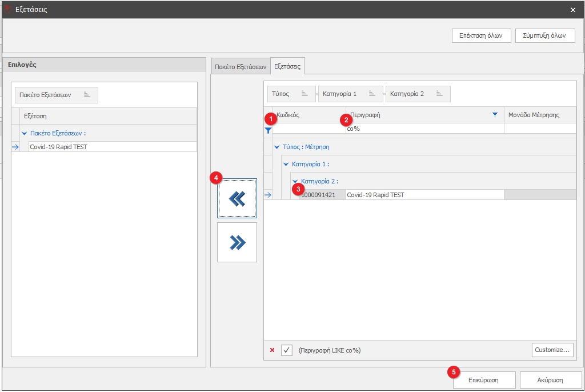Viewport: 585px width, 392px height.
Task: Click the red X to clear filter
Action: [x=272, y=350]
